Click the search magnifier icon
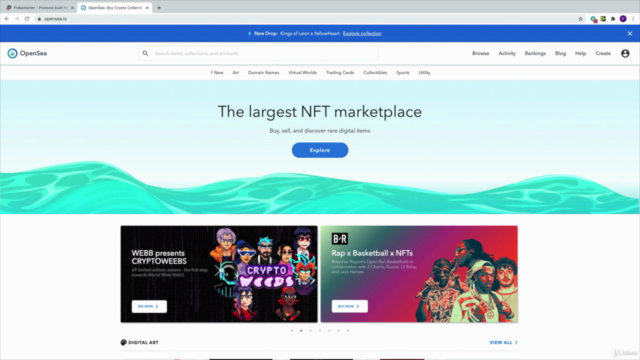The width and height of the screenshot is (640, 360). coord(145,53)
